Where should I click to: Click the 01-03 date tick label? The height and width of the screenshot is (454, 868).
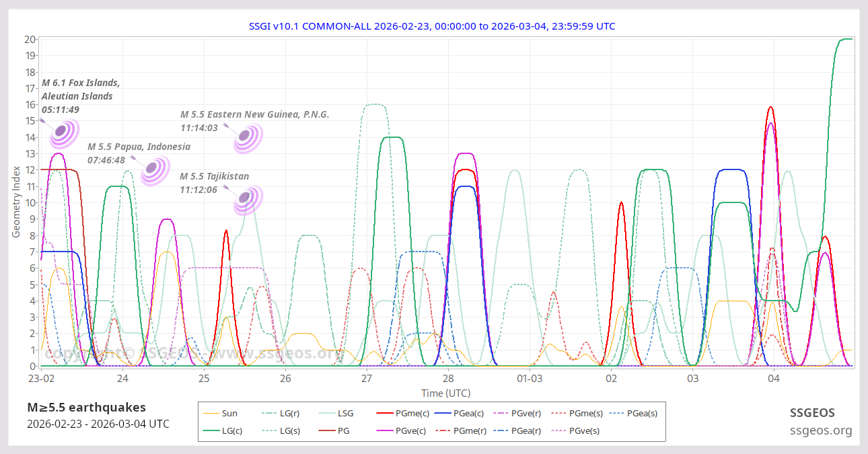tap(530, 379)
